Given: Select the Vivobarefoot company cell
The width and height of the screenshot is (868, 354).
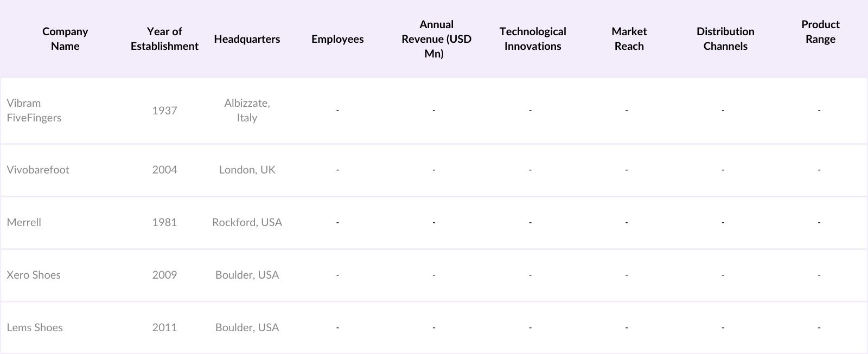Looking at the screenshot, I should [x=38, y=170].
